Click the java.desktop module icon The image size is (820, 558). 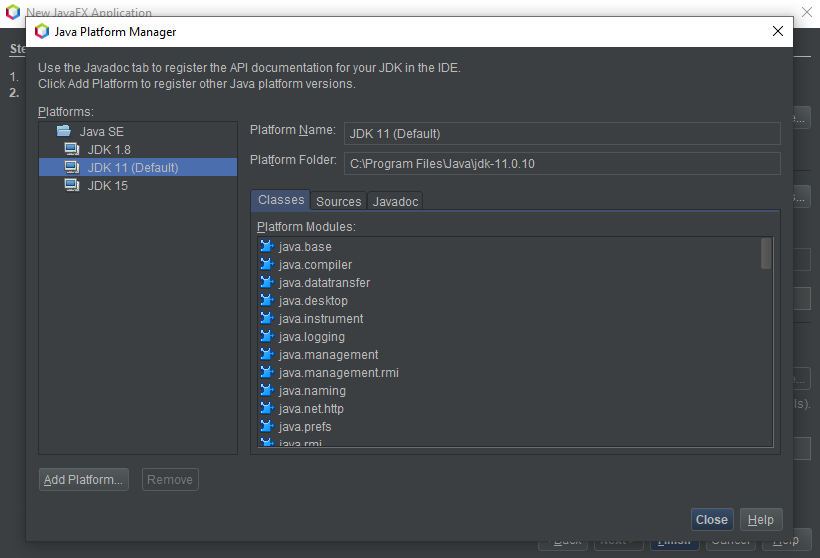click(267, 300)
